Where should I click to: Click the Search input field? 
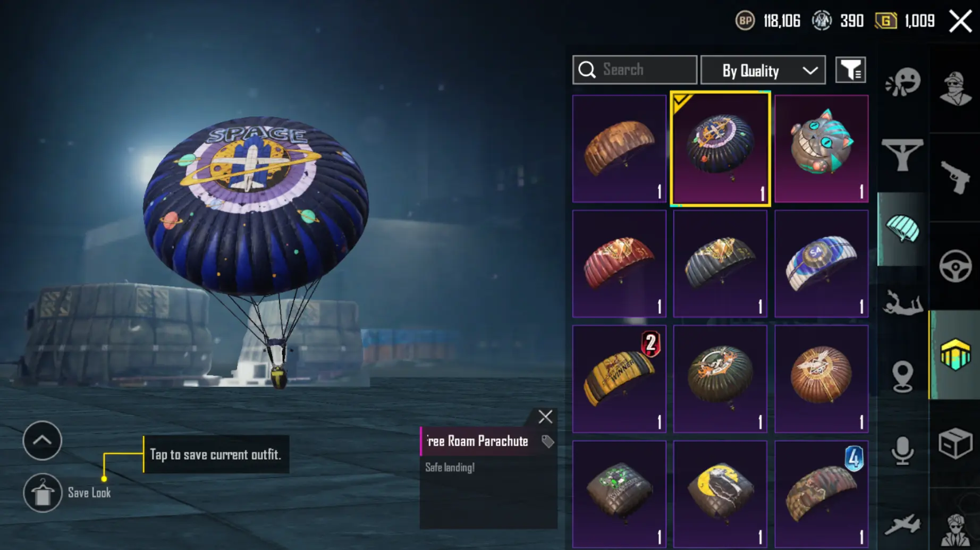click(x=635, y=70)
